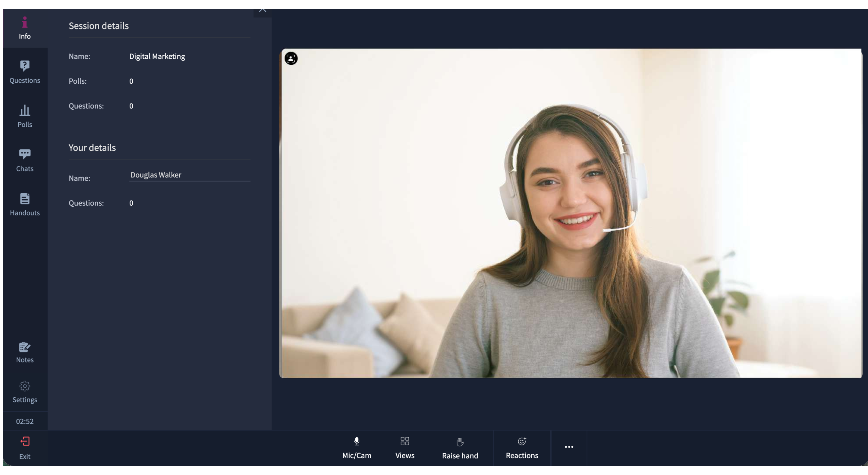Open the Chats panel
The width and height of the screenshot is (868, 475).
(25, 160)
